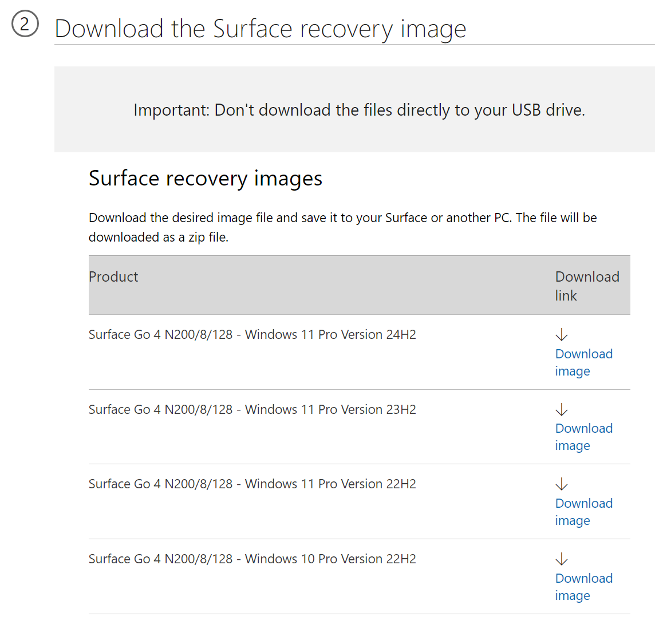655x644 pixels.
Task: Open Download image for the 24H2 recovery image
Action: (x=583, y=362)
